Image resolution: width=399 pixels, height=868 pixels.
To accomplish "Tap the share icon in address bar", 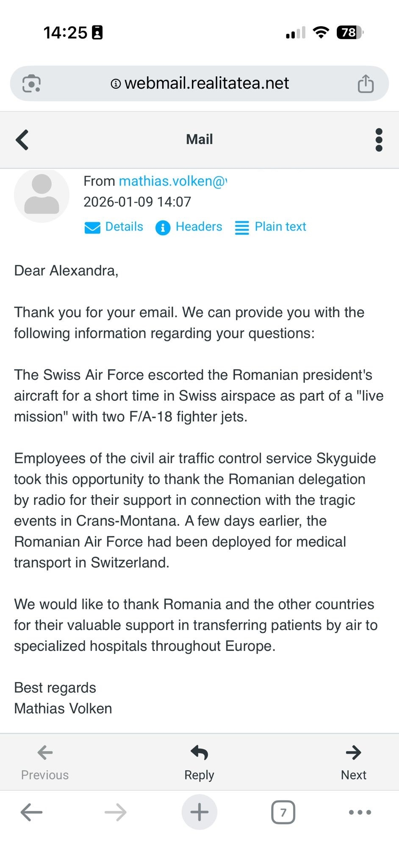I will 366,83.
